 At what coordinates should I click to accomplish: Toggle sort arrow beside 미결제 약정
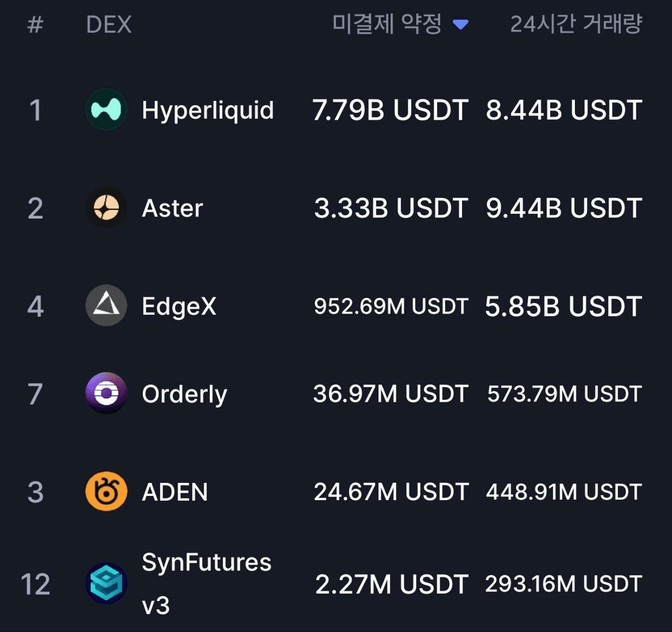pos(460,24)
